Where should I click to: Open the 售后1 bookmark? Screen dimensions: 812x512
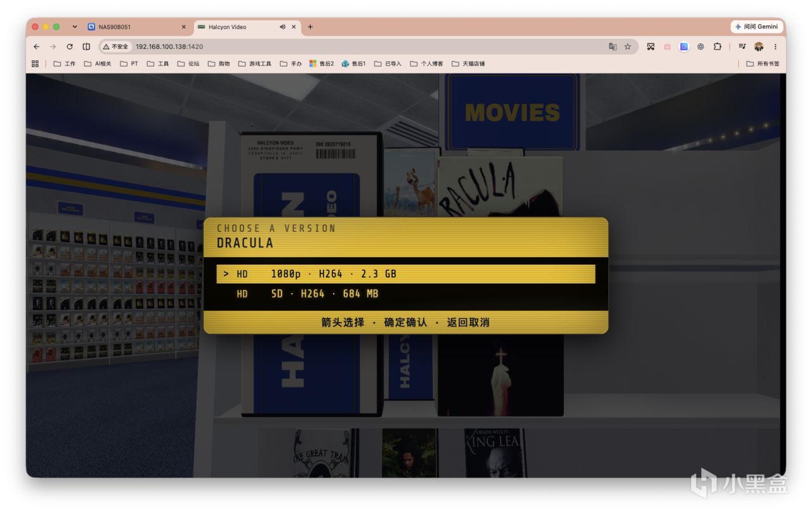tap(354, 63)
